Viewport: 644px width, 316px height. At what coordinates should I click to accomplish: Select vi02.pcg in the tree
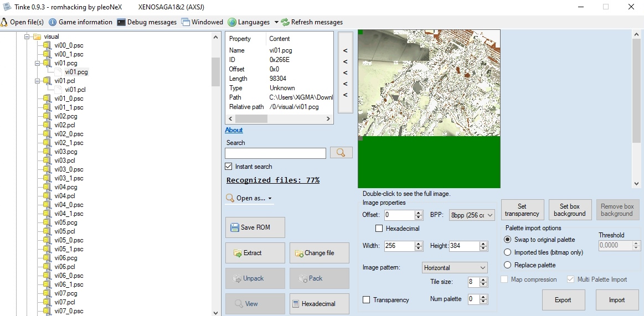[66, 116]
